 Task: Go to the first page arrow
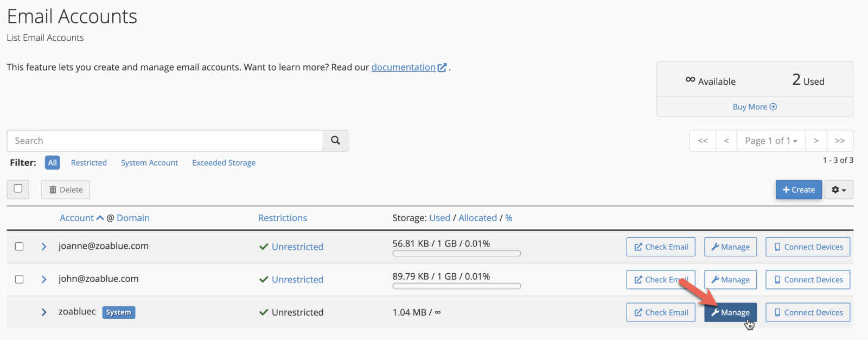pos(703,141)
